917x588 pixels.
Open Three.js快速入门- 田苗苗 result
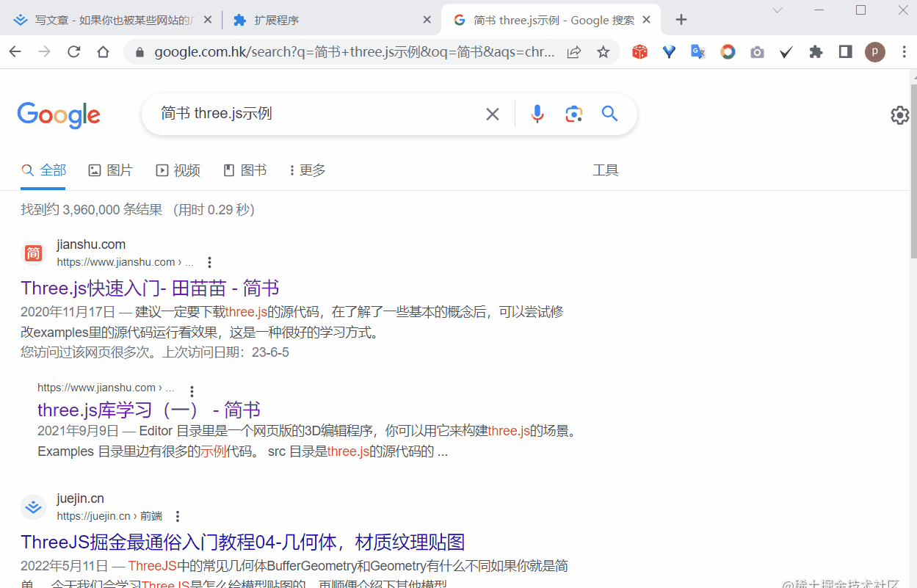click(150, 288)
